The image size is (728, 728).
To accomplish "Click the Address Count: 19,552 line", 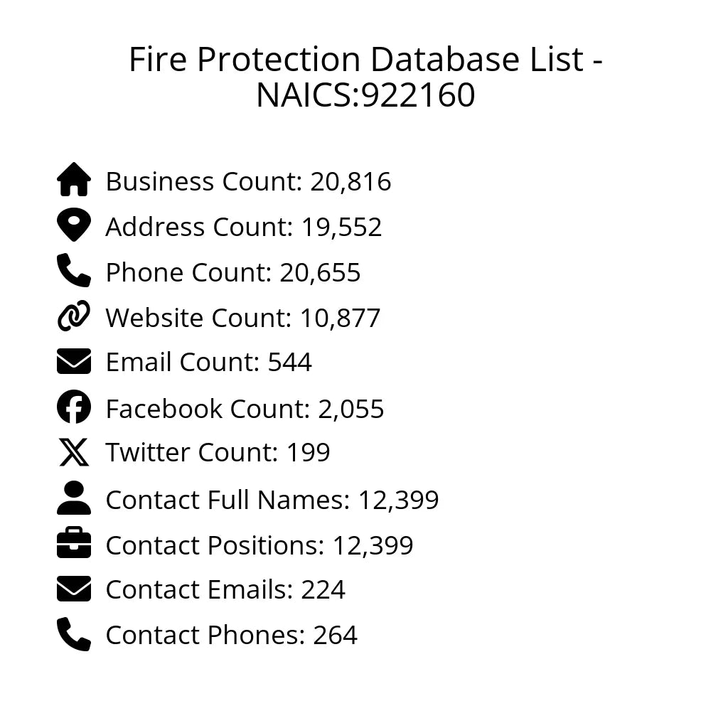I will click(244, 227).
